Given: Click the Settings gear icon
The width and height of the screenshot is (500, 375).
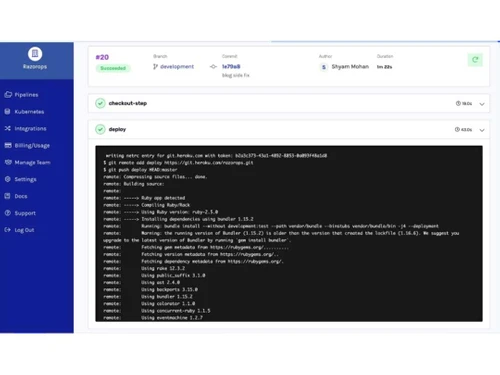Looking at the screenshot, I should click(x=8, y=179).
